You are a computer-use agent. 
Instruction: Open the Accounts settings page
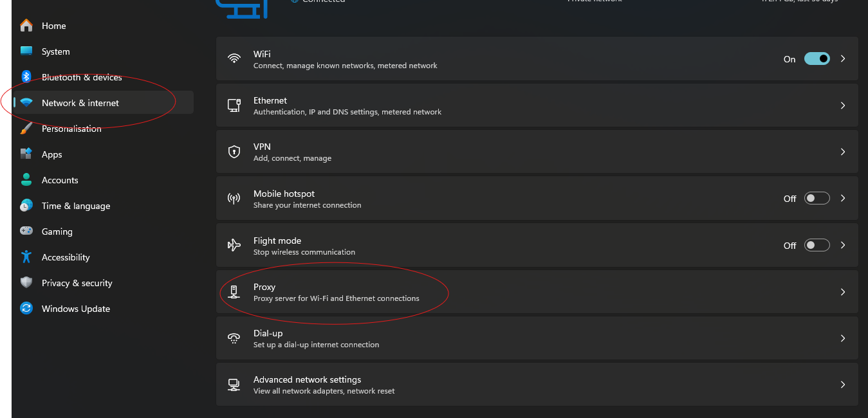pos(60,180)
